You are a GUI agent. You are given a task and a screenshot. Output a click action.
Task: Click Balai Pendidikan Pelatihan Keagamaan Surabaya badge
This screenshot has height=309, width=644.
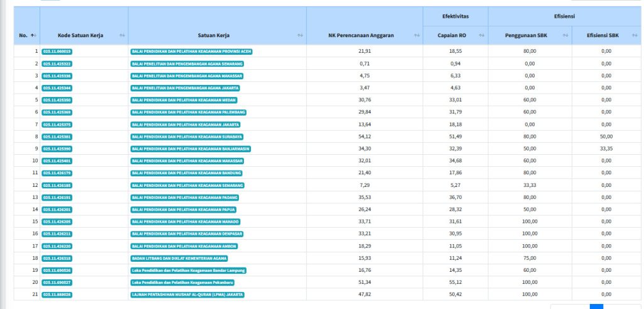click(187, 137)
